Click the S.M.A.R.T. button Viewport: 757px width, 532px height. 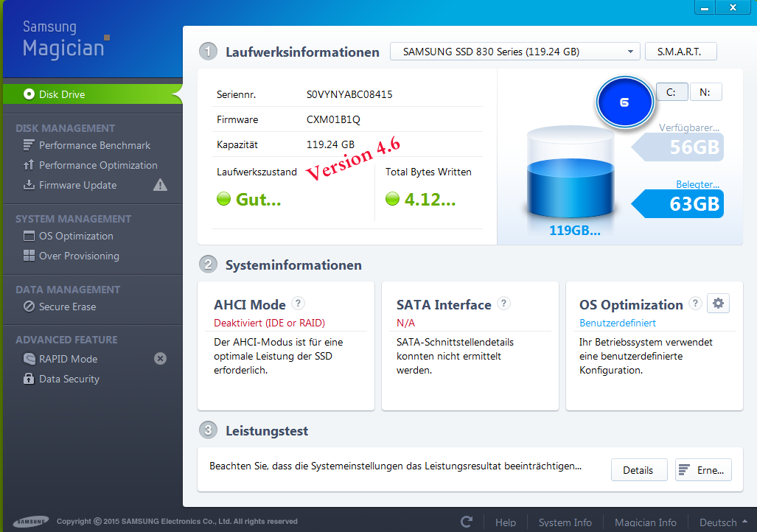click(680, 52)
